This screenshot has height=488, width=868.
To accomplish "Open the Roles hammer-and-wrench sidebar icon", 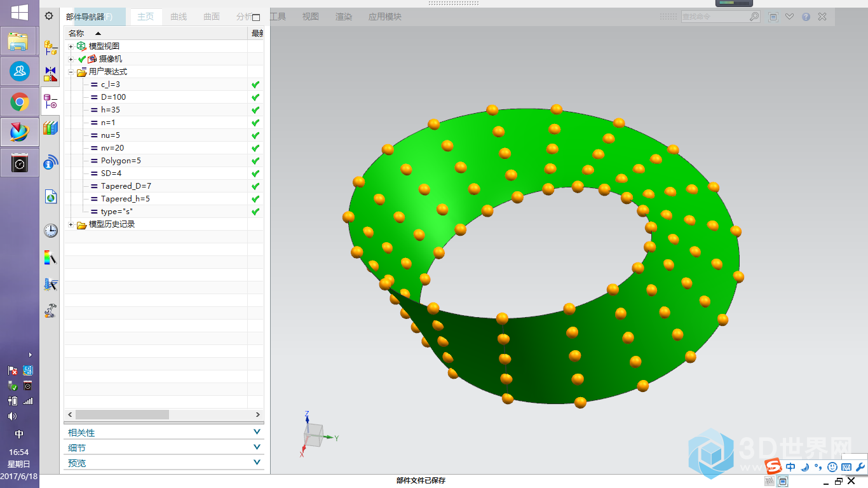I will pos(51,311).
